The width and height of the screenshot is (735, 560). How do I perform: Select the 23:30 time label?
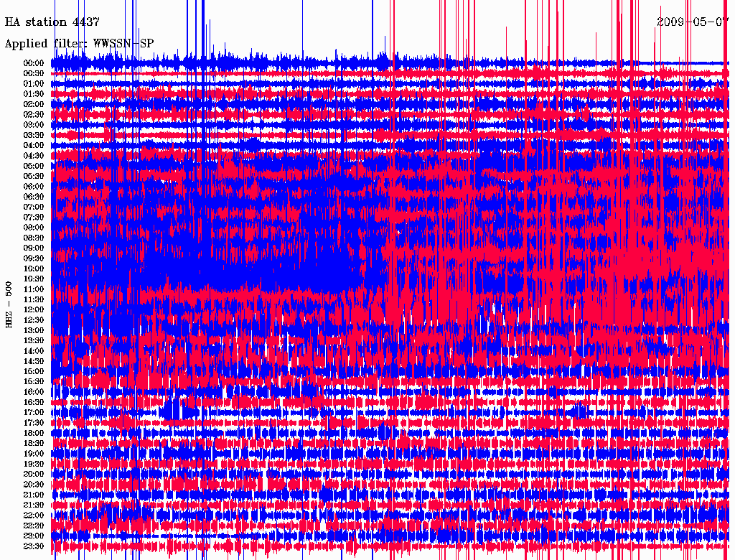pos(34,546)
